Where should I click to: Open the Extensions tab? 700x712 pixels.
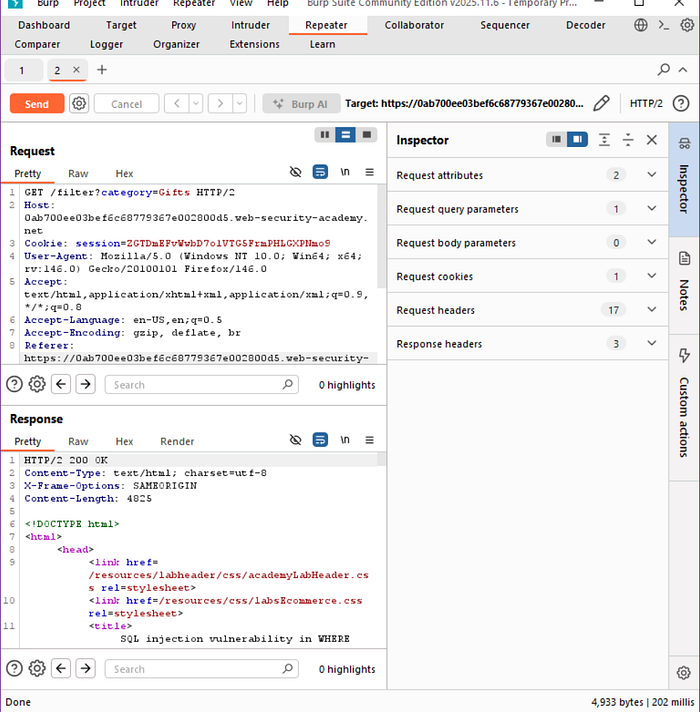(x=254, y=44)
